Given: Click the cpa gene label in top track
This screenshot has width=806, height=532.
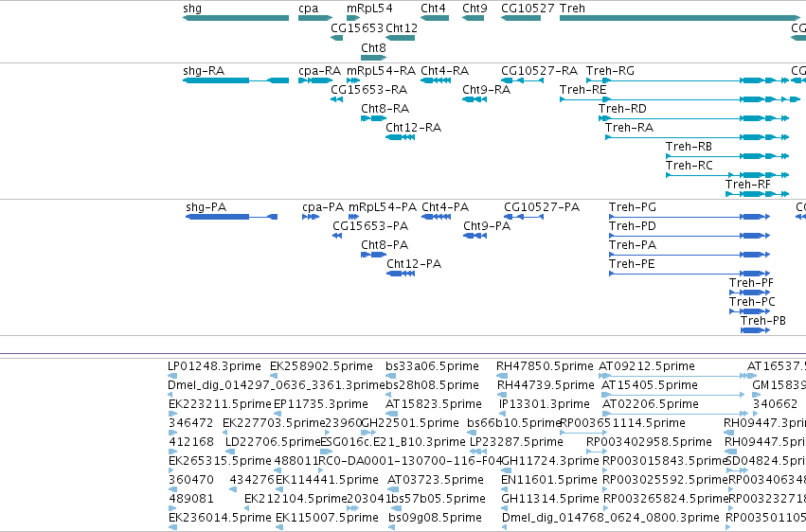Looking at the screenshot, I should 309,9.
